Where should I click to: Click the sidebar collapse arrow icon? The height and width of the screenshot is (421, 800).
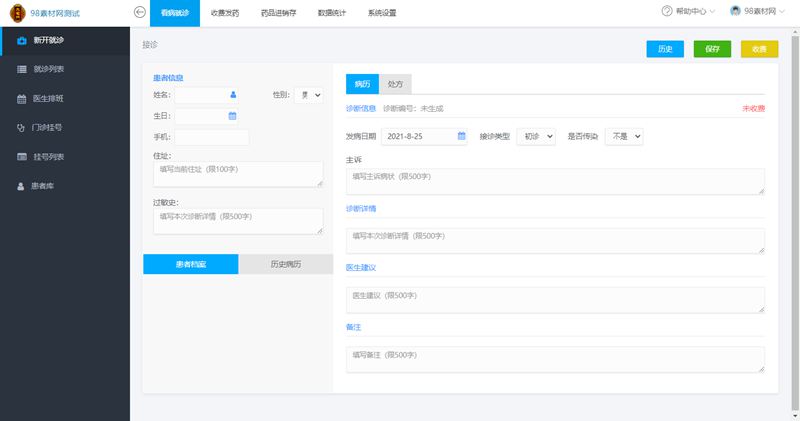[x=140, y=11]
